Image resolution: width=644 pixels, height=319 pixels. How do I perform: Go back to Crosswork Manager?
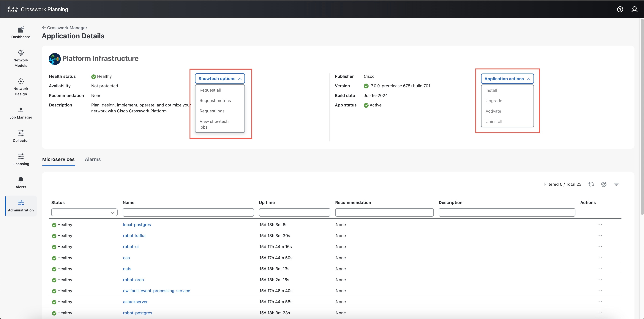click(x=64, y=28)
